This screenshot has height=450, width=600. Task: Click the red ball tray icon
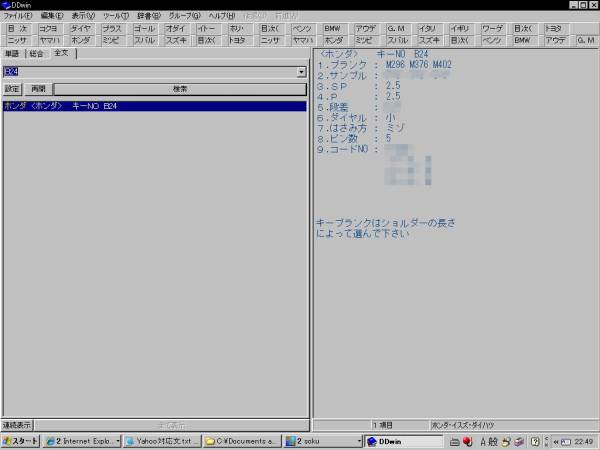coord(468,442)
